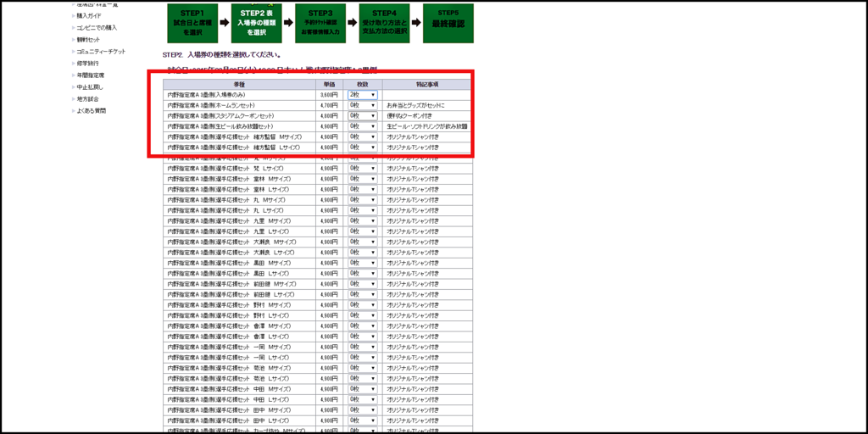The image size is (868, 434).
Task: Click the STEP3 お客様情報入力 step box
Action: (x=320, y=23)
